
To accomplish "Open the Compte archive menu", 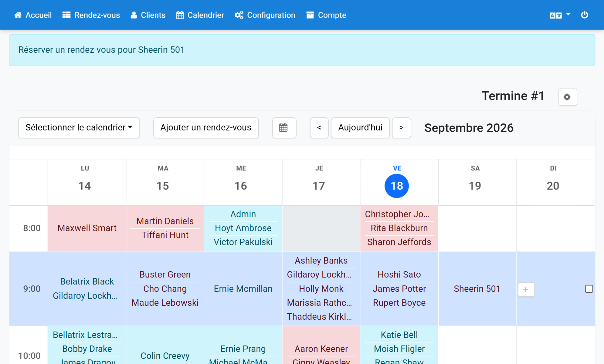I will tap(310, 15).
